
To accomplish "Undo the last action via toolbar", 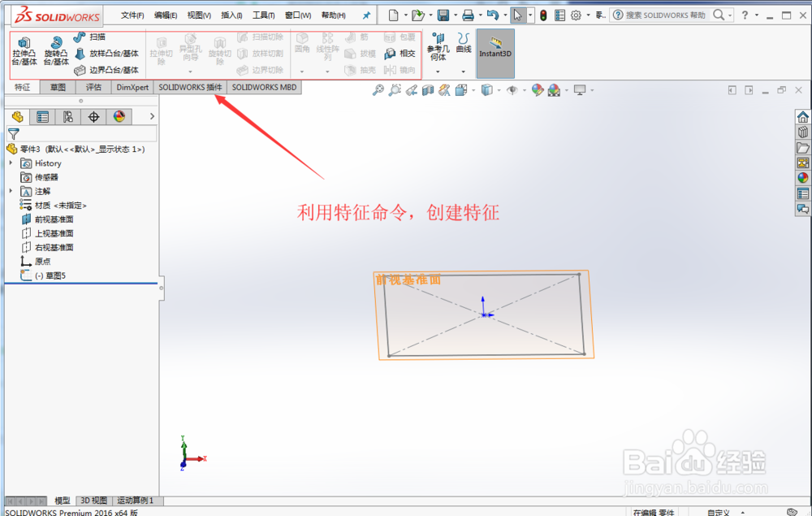I will [x=493, y=15].
